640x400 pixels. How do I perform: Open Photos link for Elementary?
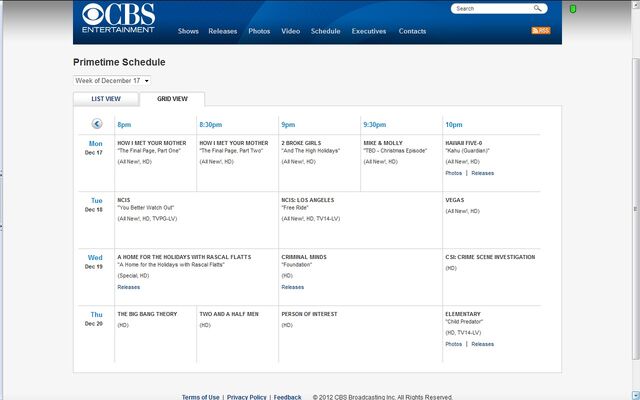pyautogui.click(x=453, y=344)
